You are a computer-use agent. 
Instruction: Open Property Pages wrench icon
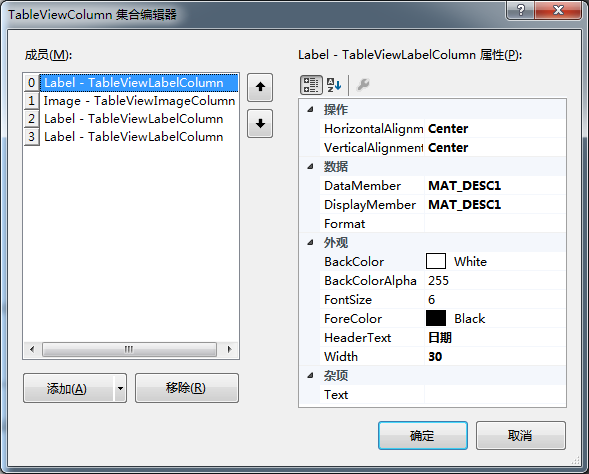point(363,85)
